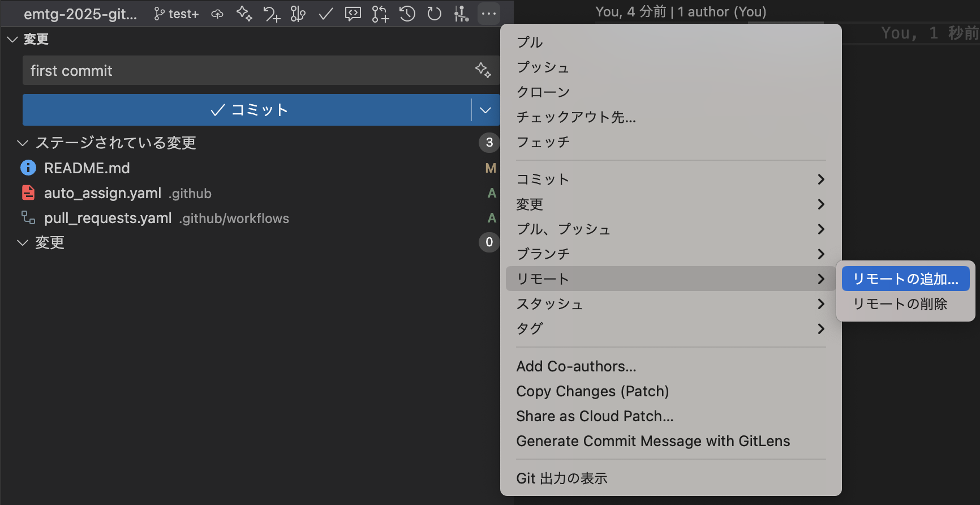Click the blame text You, 4 分前
Viewport: 980px width, 505px height.
coord(631,12)
